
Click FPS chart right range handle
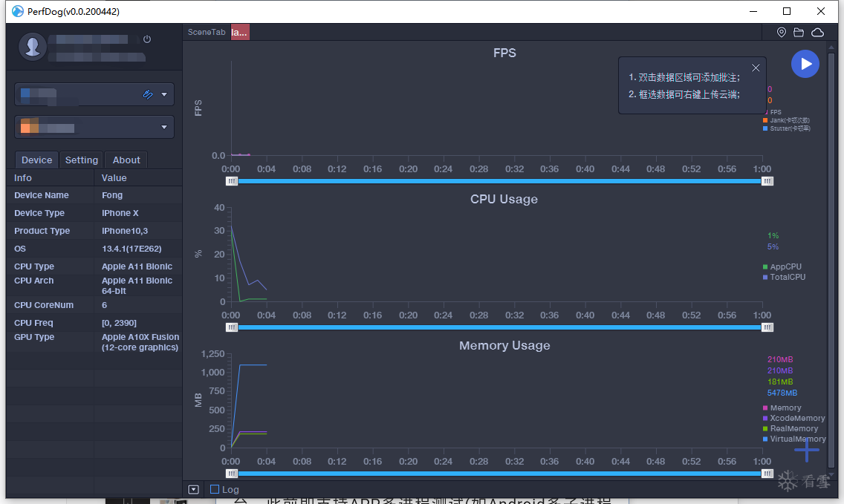click(767, 181)
